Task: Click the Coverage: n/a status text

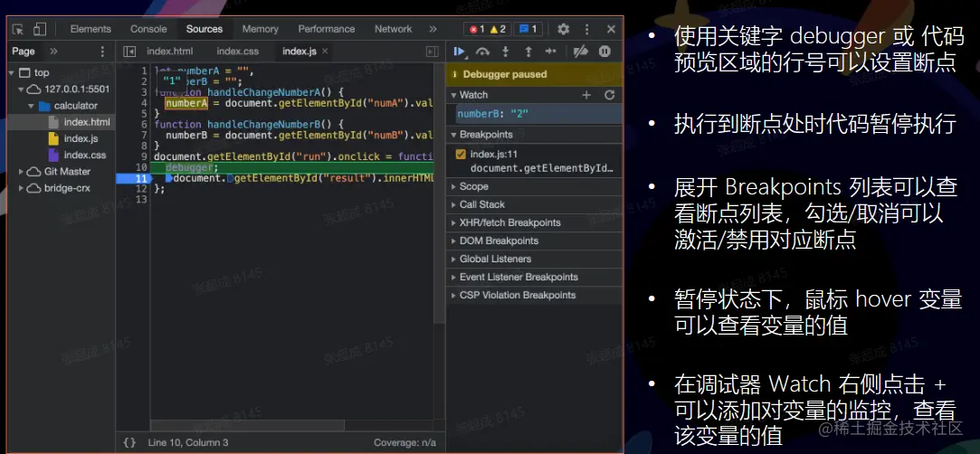Action: (405, 443)
